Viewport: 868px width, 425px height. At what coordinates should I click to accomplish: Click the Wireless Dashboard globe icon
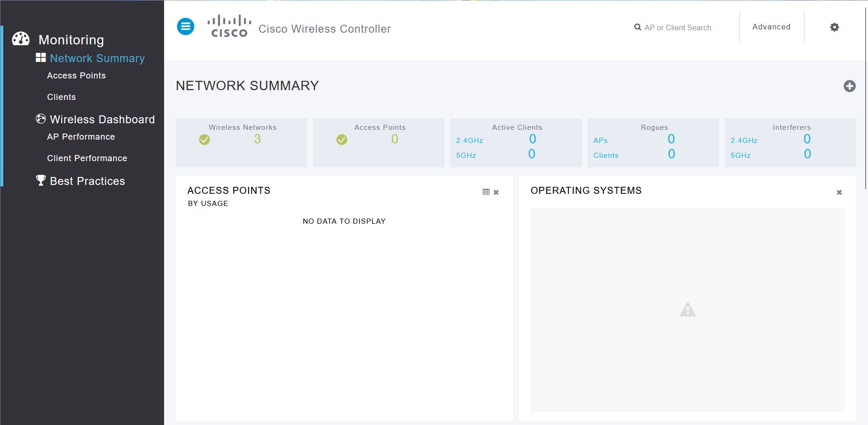coord(41,119)
